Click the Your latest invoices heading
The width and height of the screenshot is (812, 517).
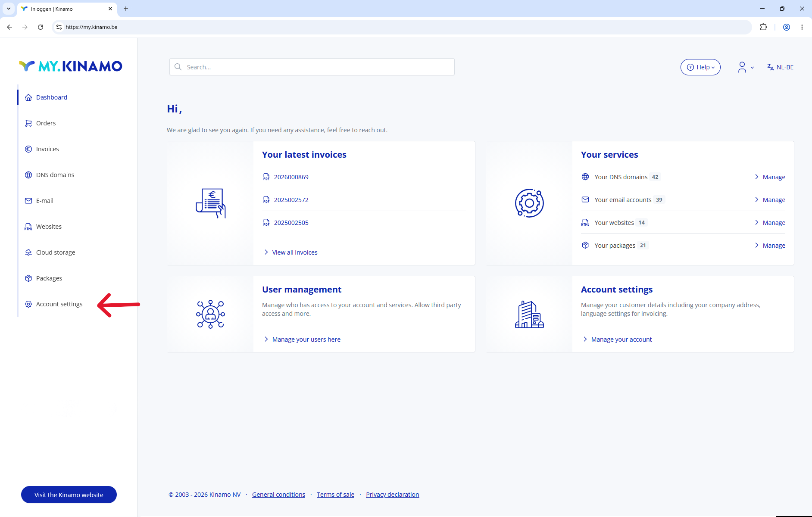tap(304, 155)
